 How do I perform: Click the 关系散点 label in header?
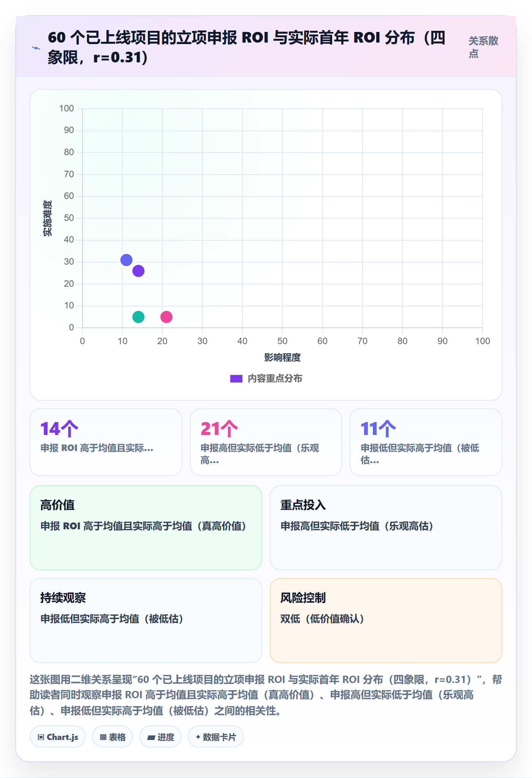pyautogui.click(x=483, y=47)
